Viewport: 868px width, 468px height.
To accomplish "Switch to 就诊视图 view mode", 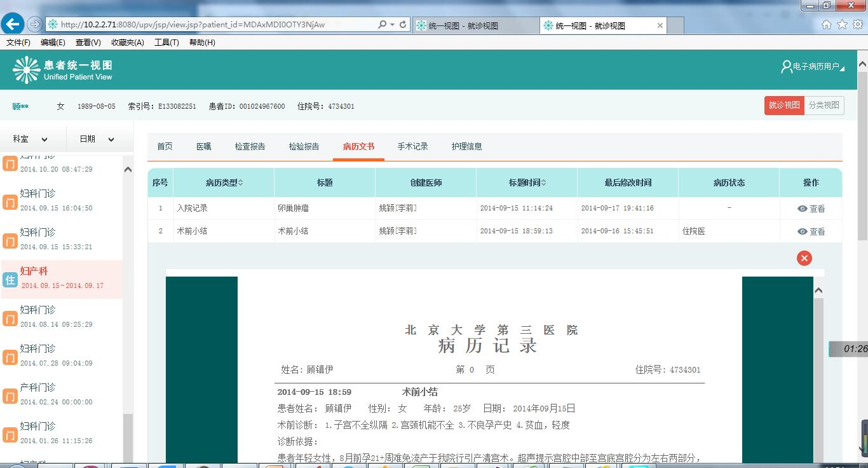I will [x=783, y=106].
